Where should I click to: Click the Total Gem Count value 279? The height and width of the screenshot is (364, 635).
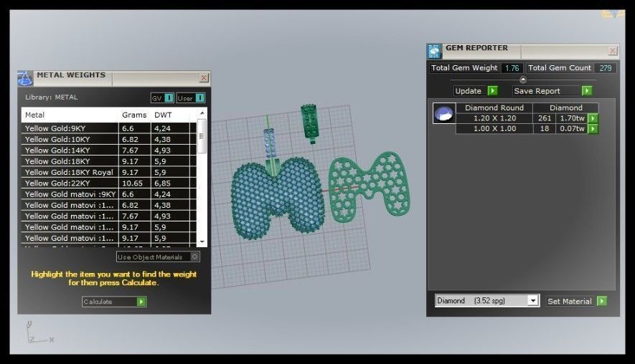coord(606,68)
